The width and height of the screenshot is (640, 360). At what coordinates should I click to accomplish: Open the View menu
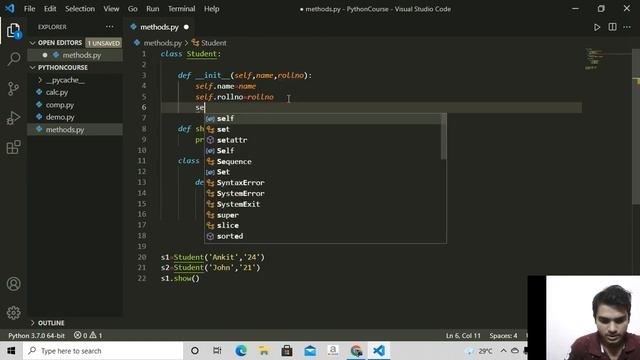pyautogui.click(x=111, y=9)
